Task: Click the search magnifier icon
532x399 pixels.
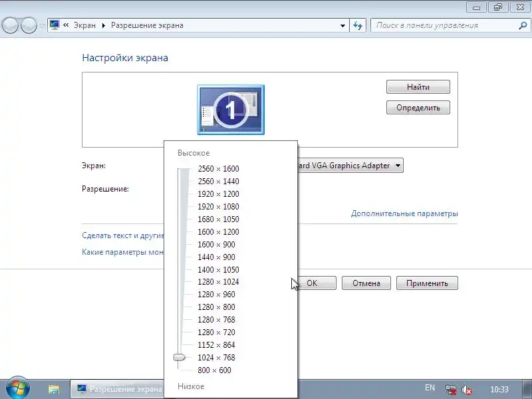Action: click(523, 25)
